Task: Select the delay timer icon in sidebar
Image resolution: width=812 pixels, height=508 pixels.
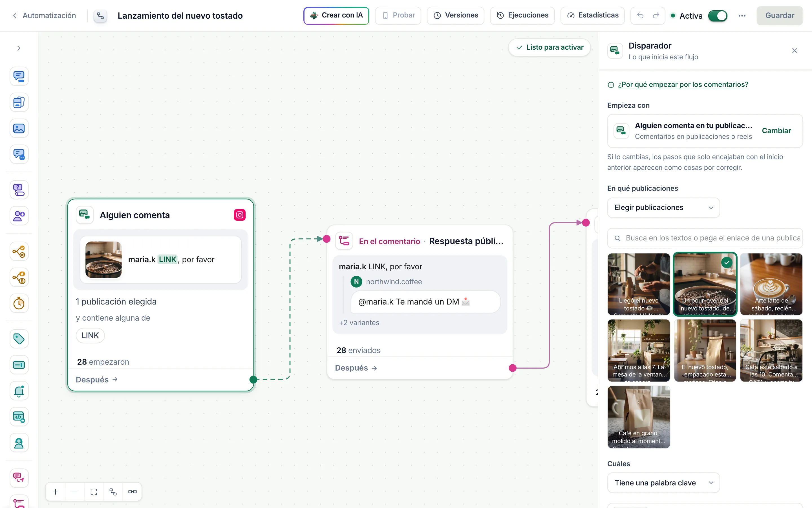Action: click(x=19, y=303)
